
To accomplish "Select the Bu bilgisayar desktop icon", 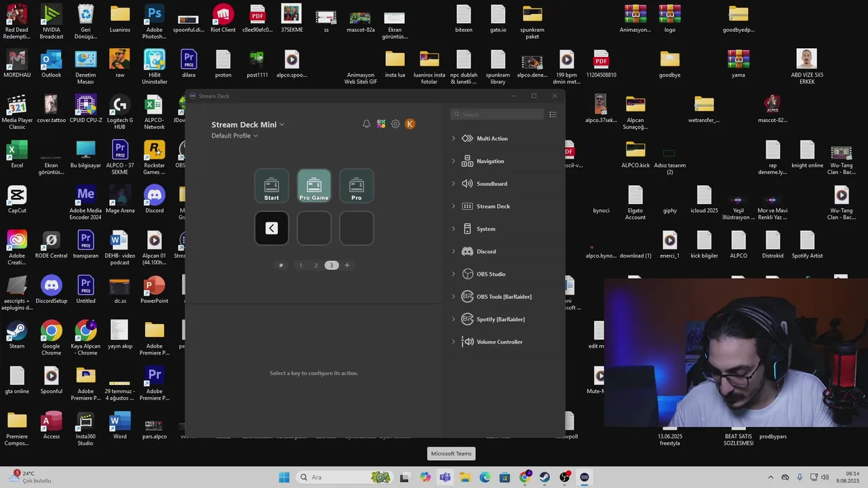I will point(85,154).
